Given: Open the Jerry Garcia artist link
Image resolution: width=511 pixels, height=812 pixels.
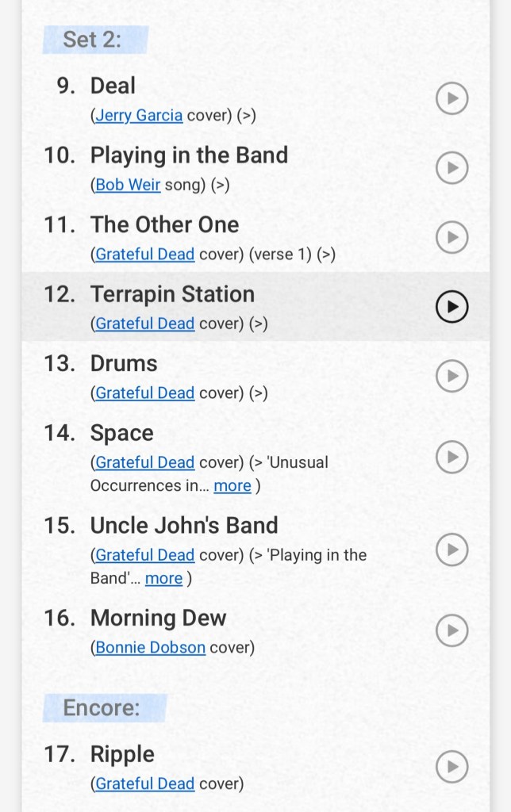Looking at the screenshot, I should 139,116.
